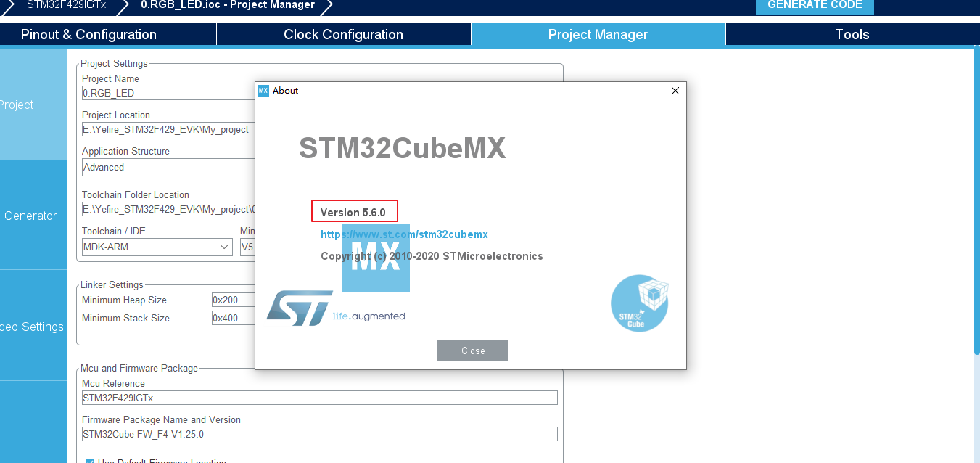This screenshot has height=463, width=980.
Task: Open the MDK-ARM combo box arrow
Action: [225, 247]
